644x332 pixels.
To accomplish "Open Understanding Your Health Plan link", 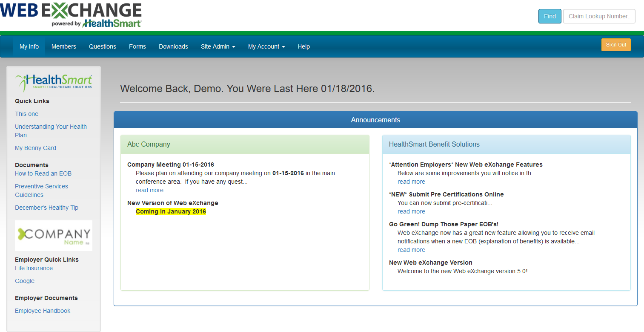I will (x=51, y=131).
